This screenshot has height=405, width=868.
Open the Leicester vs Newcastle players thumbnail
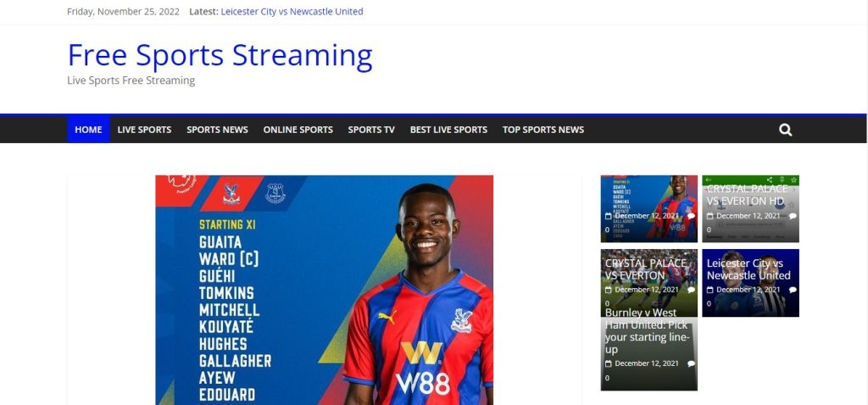pyautogui.click(x=750, y=283)
